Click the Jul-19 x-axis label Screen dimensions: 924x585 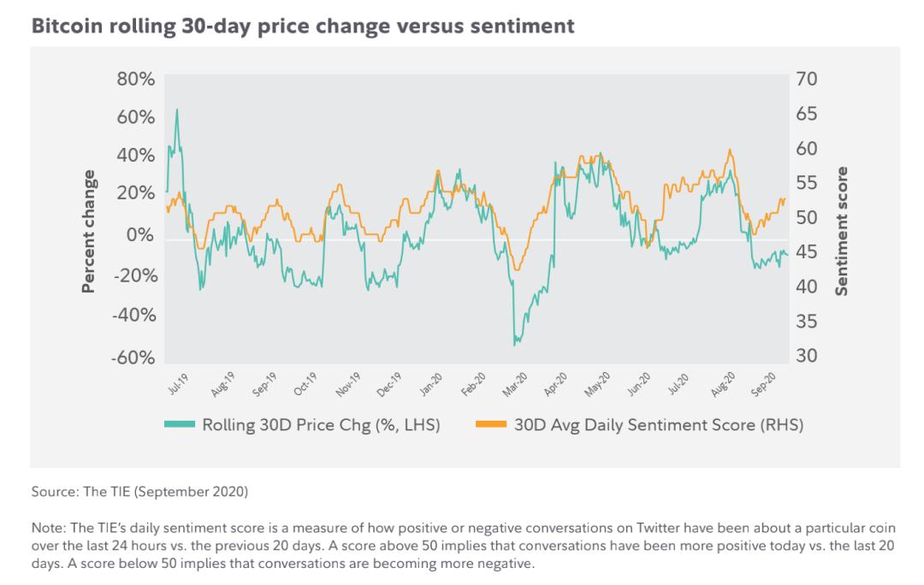178,383
